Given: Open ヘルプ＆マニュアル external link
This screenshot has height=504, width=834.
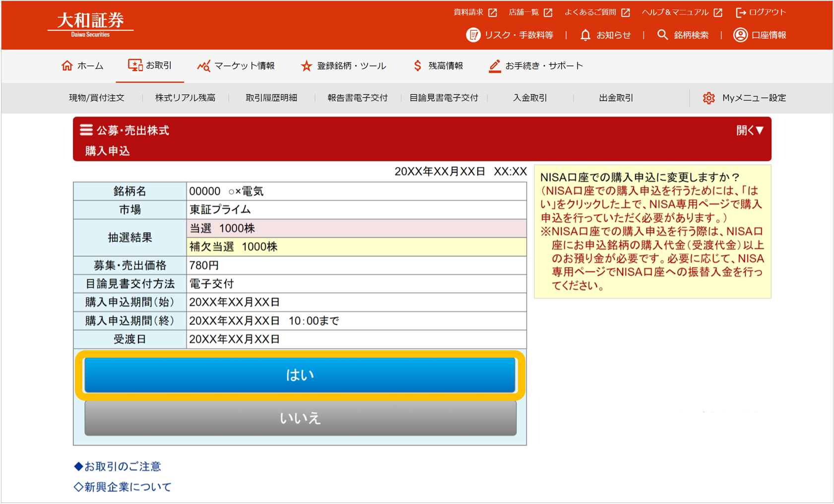Looking at the screenshot, I should (x=681, y=12).
